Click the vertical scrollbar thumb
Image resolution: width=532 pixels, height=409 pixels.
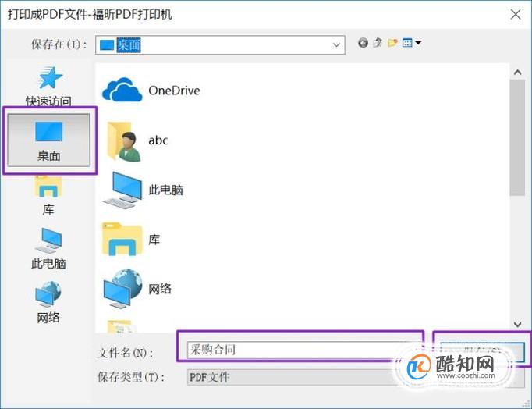tap(517, 138)
